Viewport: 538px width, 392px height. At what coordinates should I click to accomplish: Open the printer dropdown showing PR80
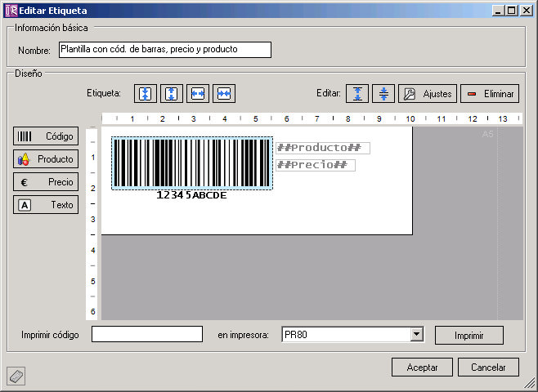pyautogui.click(x=416, y=335)
